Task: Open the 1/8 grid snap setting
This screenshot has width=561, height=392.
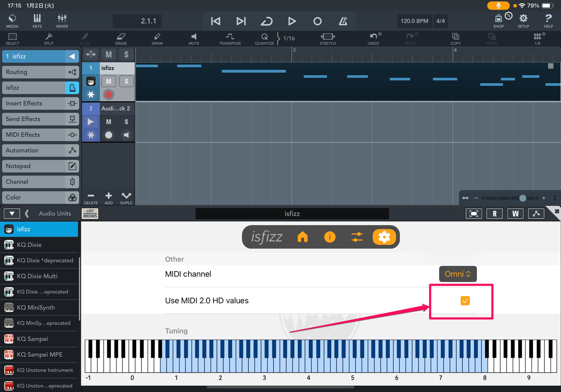Action: coord(538,39)
